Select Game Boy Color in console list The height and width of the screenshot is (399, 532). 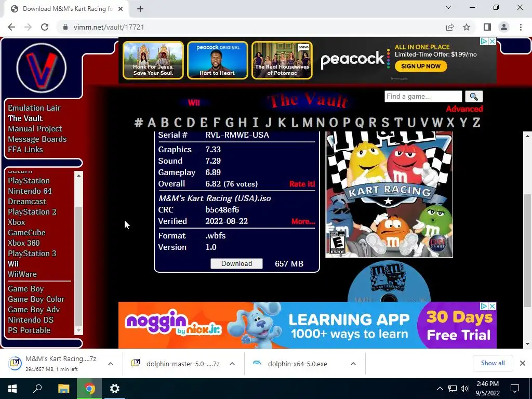36,299
